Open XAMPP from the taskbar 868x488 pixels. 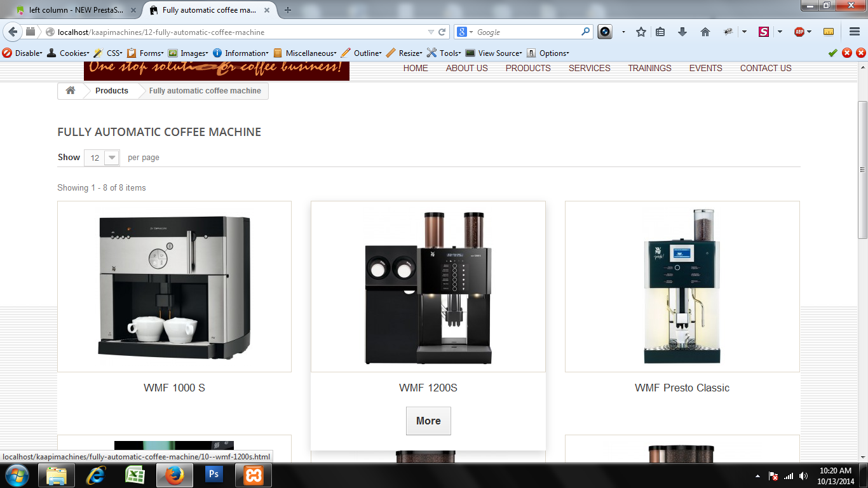(254, 475)
